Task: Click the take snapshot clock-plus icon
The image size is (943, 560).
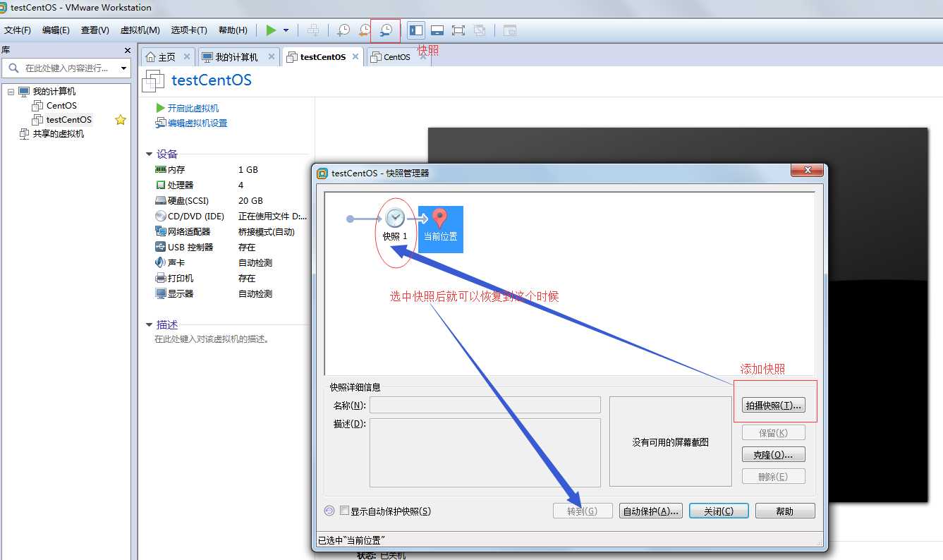Action: tap(343, 30)
